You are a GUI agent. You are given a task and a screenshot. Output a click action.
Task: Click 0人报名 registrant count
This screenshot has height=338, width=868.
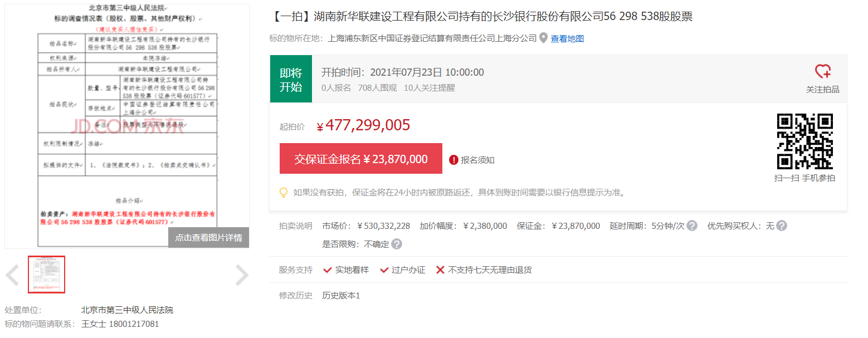click(337, 88)
